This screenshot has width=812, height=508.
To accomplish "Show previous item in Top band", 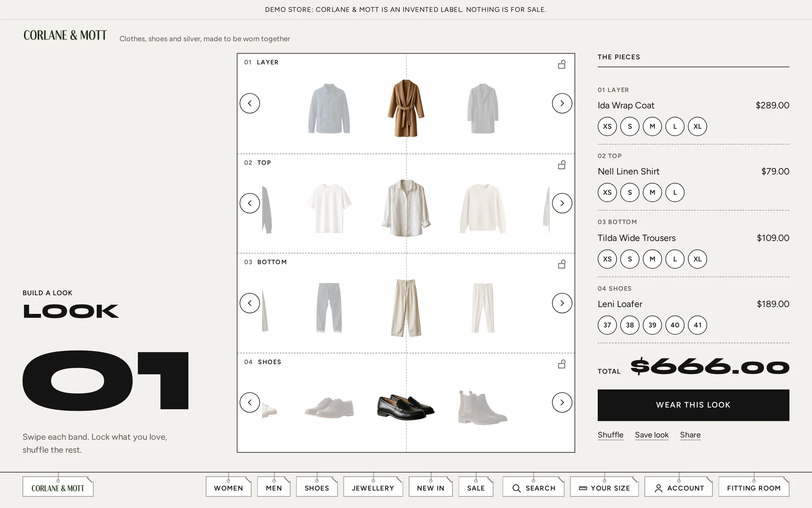I will click(250, 203).
